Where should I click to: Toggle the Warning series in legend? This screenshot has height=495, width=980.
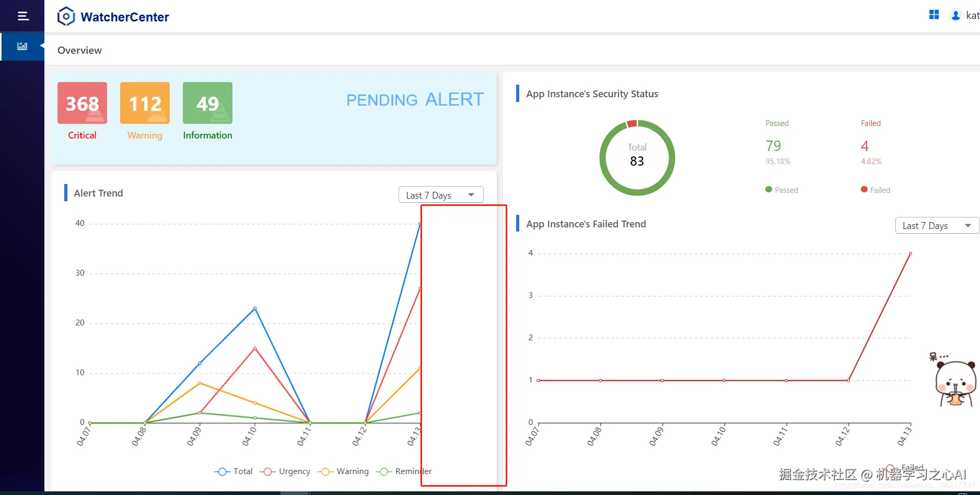point(343,471)
